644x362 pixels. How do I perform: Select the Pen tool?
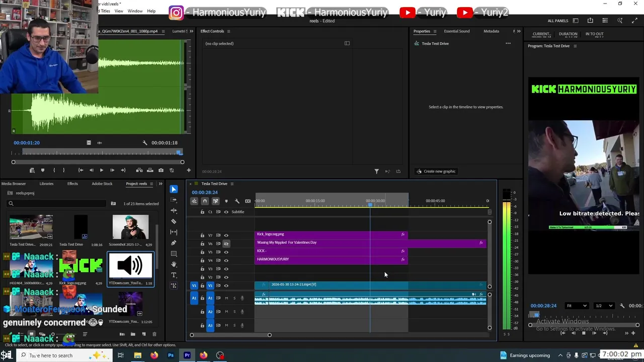(x=174, y=243)
